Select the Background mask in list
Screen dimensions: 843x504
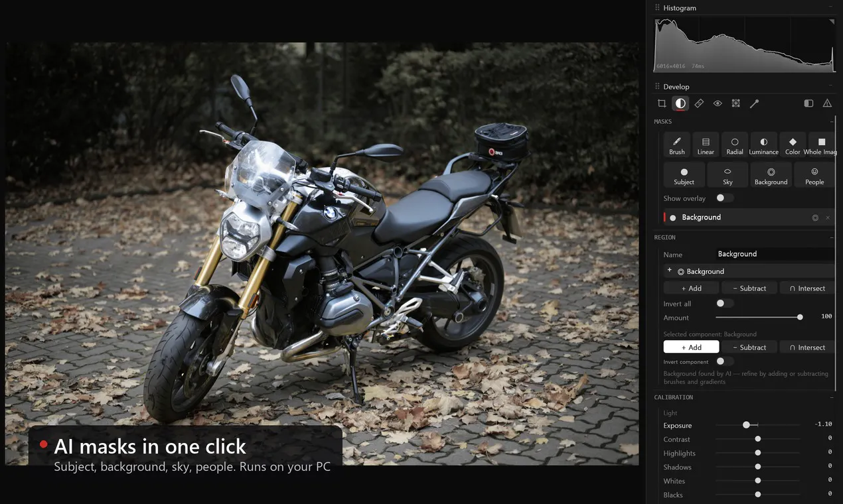point(749,218)
